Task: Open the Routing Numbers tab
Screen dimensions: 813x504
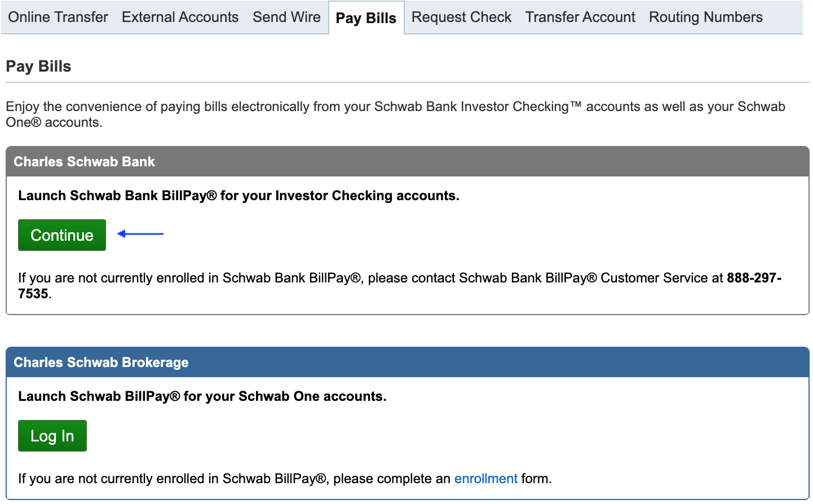Action: [705, 17]
